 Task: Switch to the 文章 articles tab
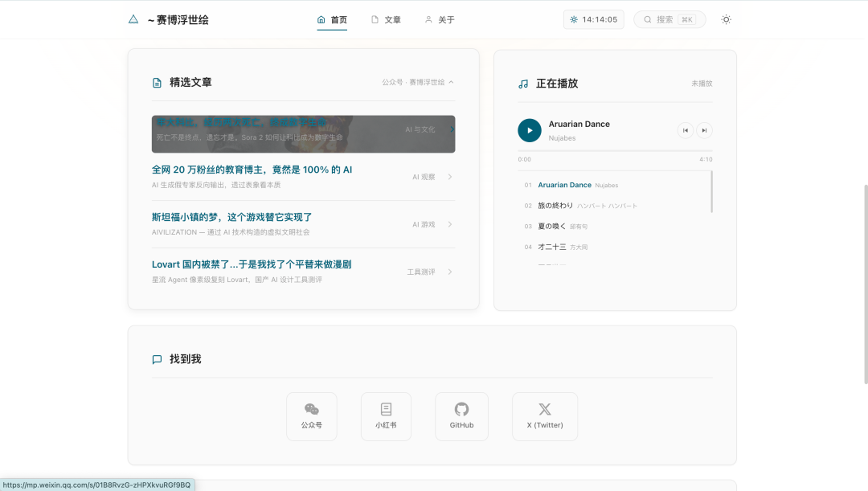point(386,19)
